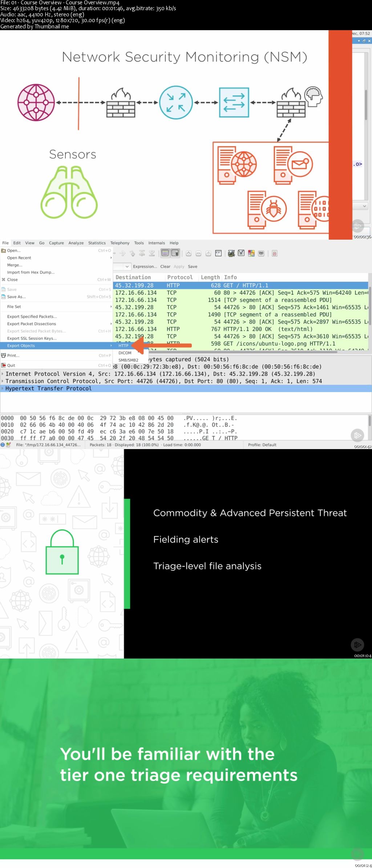Open display filters toolbar icon

(x=241, y=253)
